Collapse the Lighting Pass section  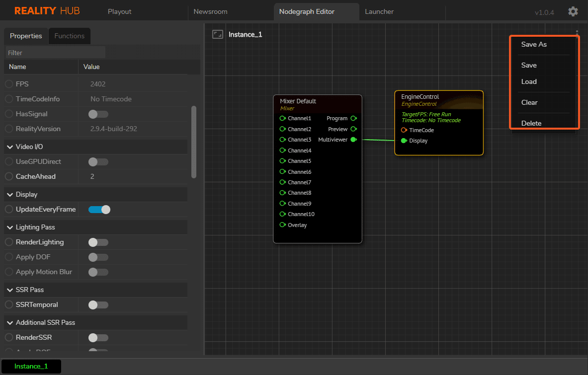tap(10, 227)
